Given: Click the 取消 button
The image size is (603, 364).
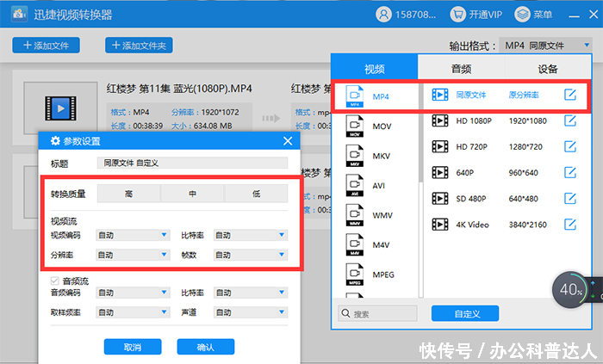Looking at the screenshot, I should tap(133, 347).
